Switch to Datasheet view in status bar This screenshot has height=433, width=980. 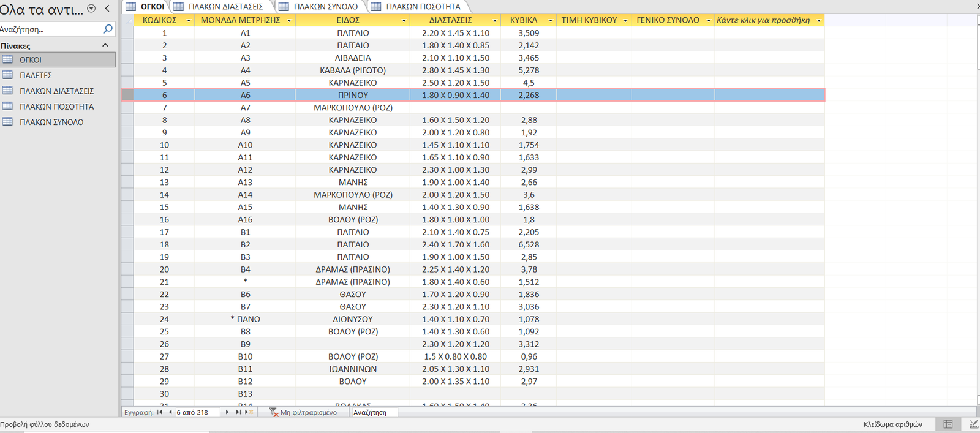(x=948, y=424)
